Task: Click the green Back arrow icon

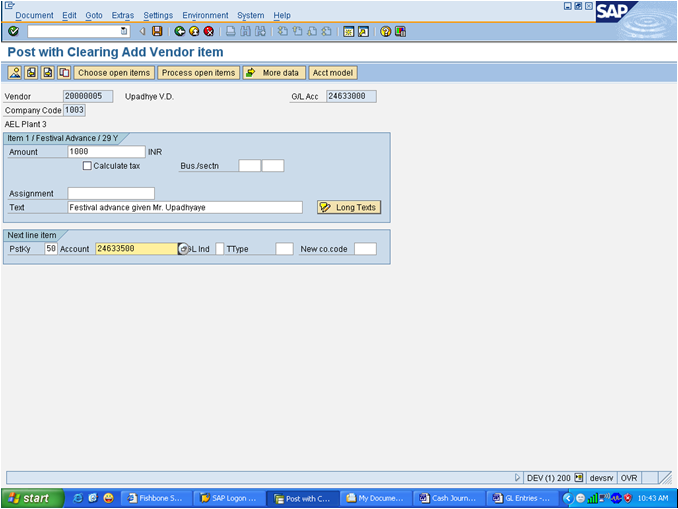Action: [180, 31]
